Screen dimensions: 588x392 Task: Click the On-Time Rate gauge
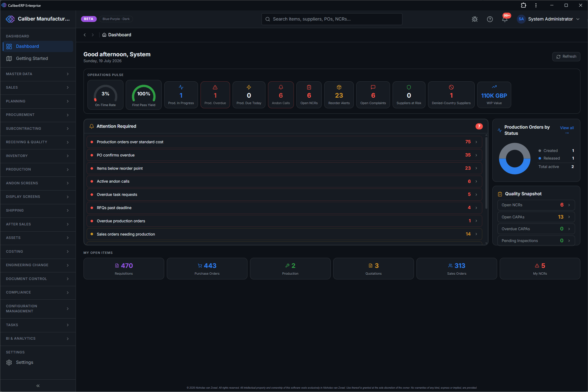(105, 95)
